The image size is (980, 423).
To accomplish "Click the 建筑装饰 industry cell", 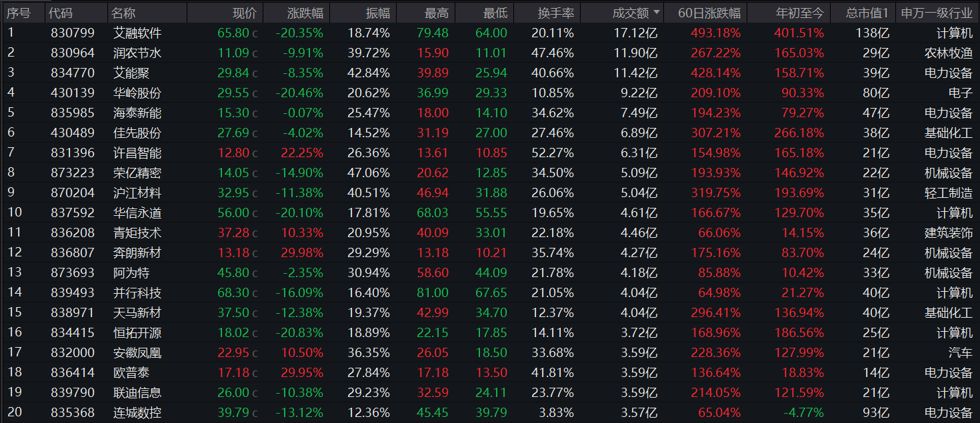I will (949, 232).
